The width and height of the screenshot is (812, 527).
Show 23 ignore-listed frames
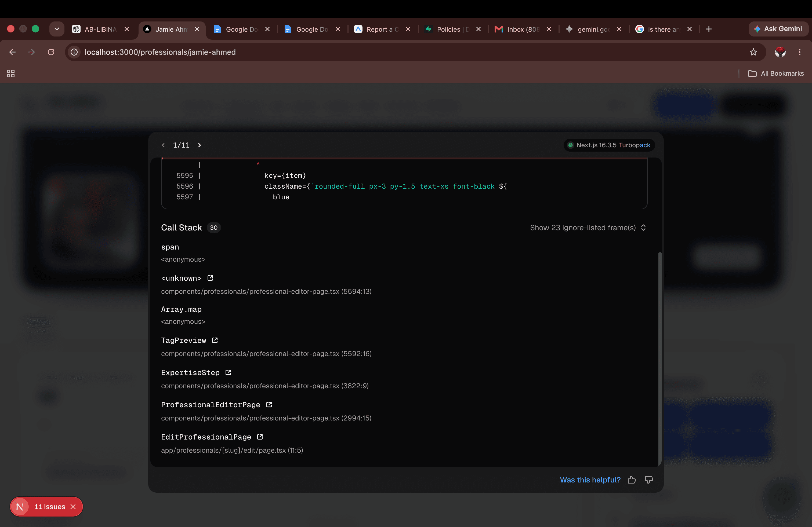click(588, 228)
